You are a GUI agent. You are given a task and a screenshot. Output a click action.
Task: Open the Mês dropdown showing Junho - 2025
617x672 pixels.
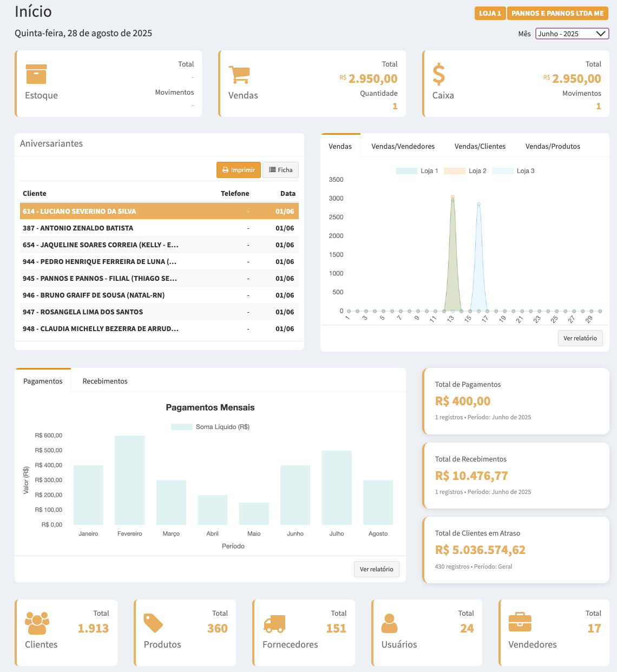(x=572, y=34)
